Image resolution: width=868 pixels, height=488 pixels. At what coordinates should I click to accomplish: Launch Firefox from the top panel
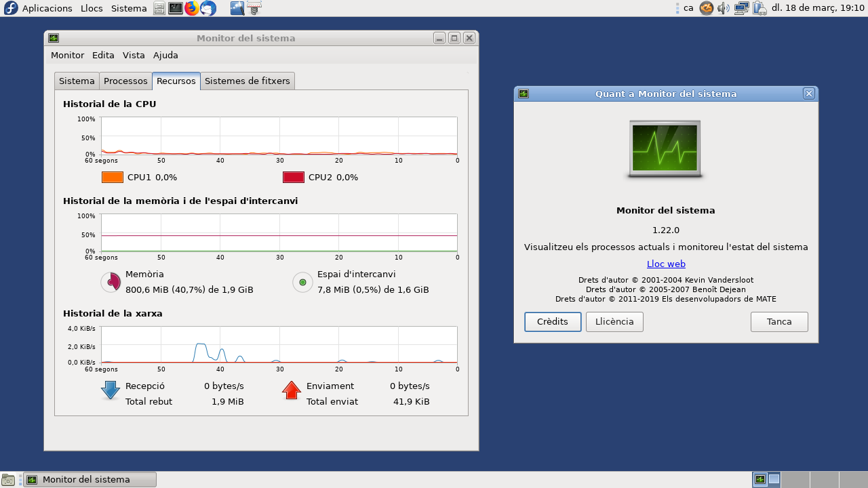click(192, 8)
